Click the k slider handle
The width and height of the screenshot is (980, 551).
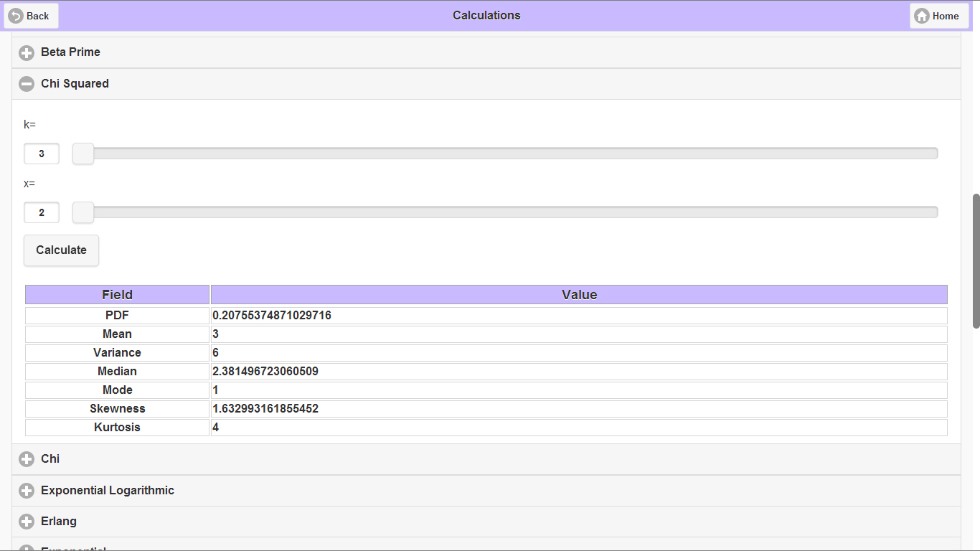coord(83,154)
